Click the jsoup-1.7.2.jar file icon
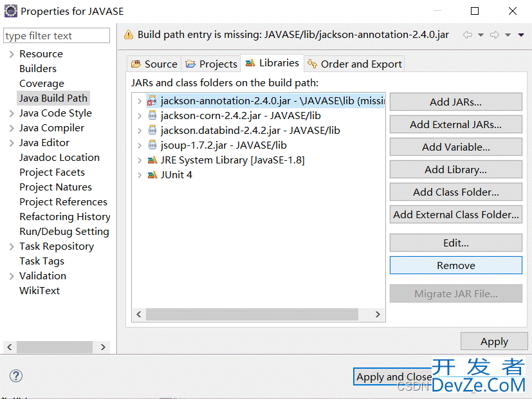532x399 pixels. [152, 145]
